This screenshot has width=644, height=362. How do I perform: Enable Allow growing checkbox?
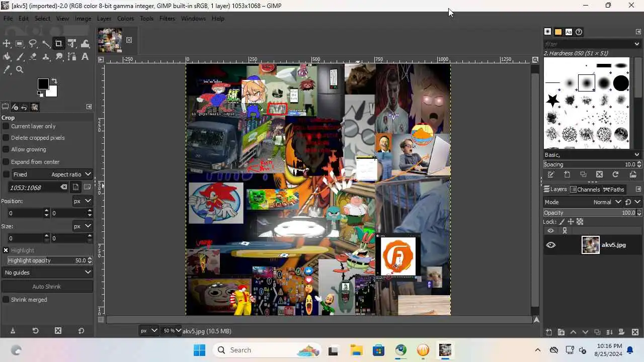click(6, 149)
